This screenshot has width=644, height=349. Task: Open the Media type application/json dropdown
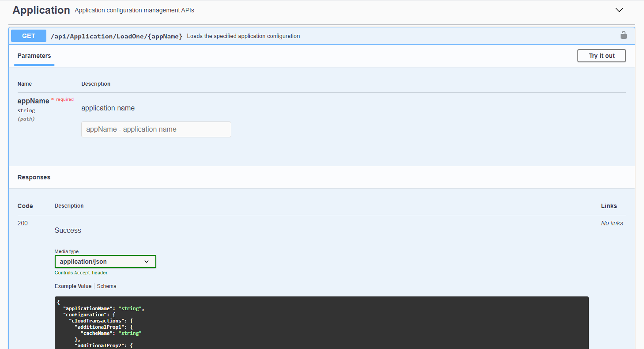(105, 262)
